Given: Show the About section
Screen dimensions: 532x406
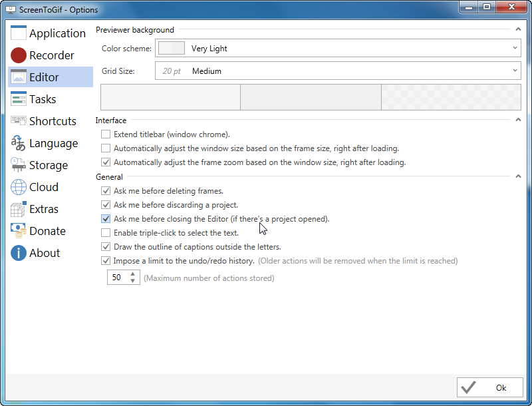Looking at the screenshot, I should [51, 253].
